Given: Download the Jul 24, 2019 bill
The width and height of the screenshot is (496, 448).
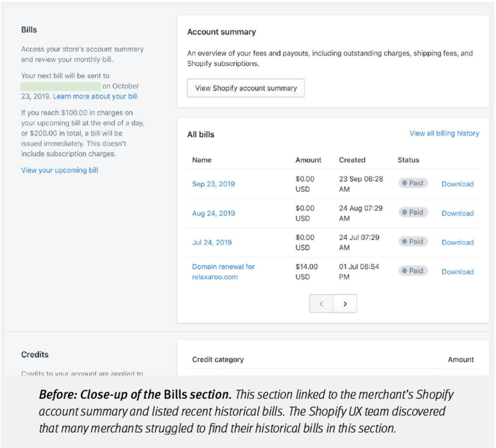Looking at the screenshot, I should click(x=458, y=243).
